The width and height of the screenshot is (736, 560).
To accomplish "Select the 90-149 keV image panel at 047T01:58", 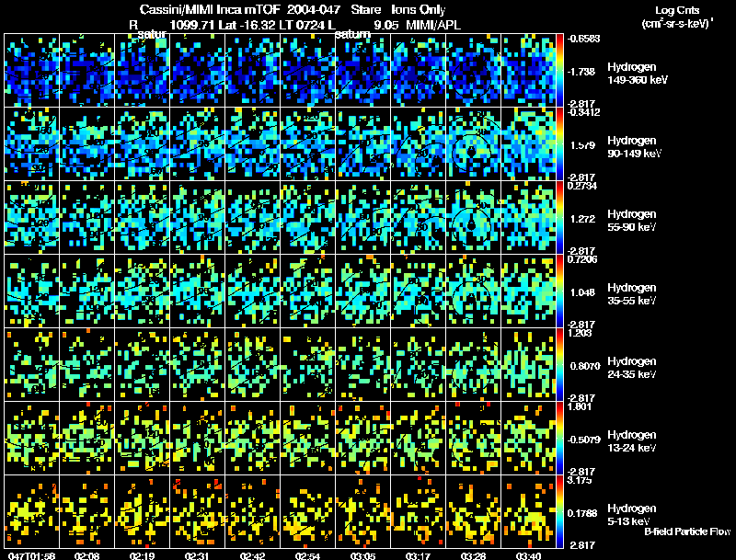I will (x=31, y=143).
